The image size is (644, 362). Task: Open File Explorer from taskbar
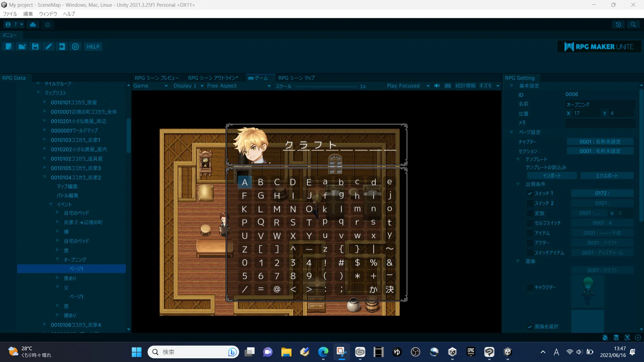pyautogui.click(x=286, y=352)
